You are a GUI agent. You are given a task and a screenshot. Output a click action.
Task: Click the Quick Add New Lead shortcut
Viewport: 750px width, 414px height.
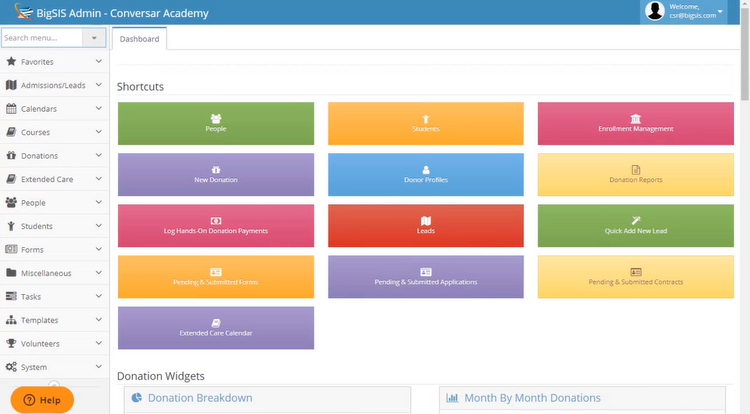(635, 226)
